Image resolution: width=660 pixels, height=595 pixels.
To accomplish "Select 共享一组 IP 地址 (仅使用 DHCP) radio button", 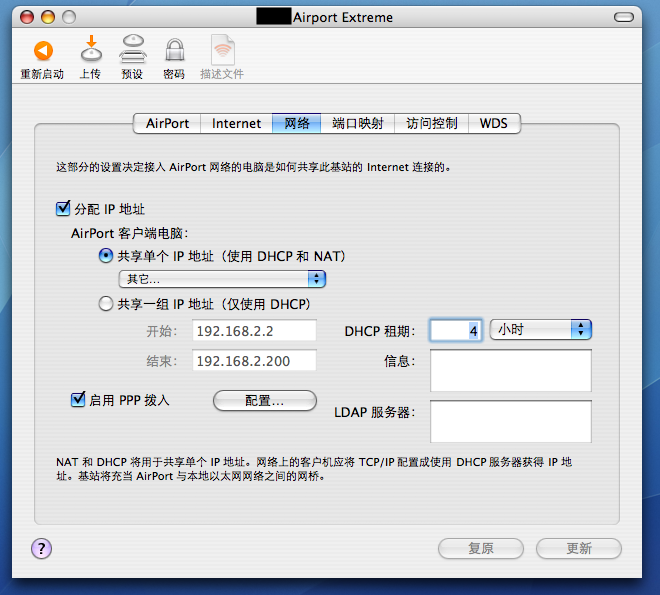I will pyautogui.click(x=106, y=303).
